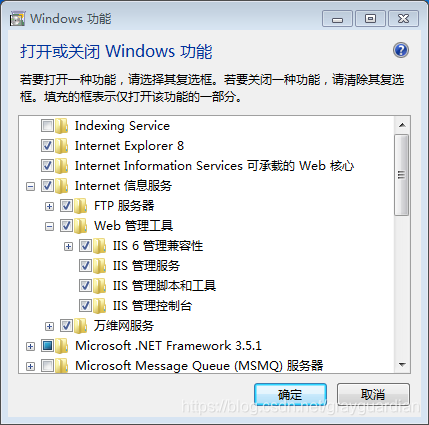Collapse the Web 管理工具 node
This screenshot has width=429, height=425.
click(49, 226)
